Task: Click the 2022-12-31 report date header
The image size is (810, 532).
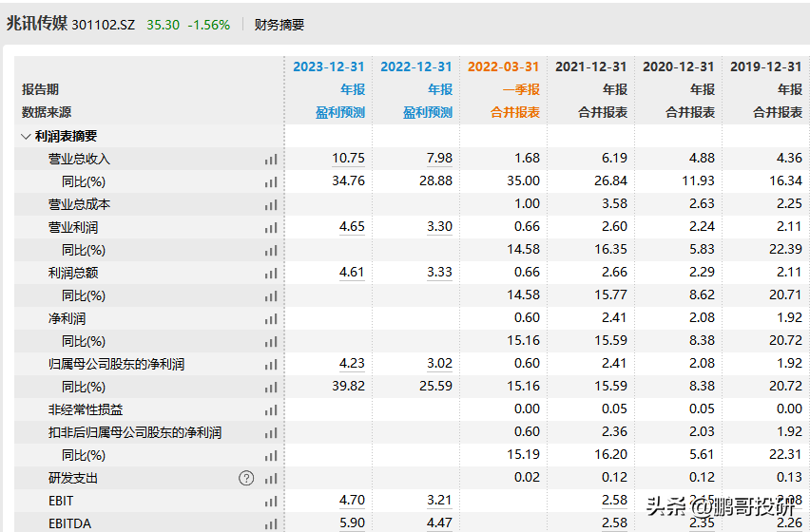Action: pyautogui.click(x=415, y=67)
